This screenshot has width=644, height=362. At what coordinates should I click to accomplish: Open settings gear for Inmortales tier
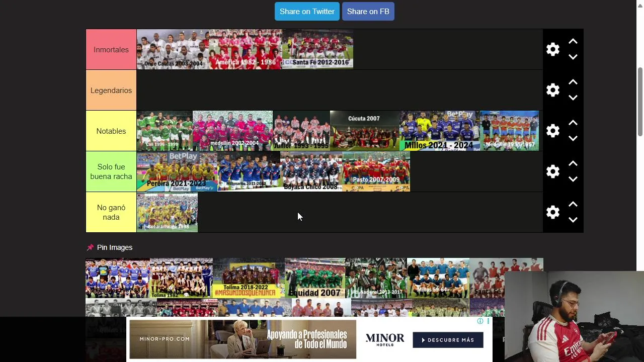coord(552,49)
